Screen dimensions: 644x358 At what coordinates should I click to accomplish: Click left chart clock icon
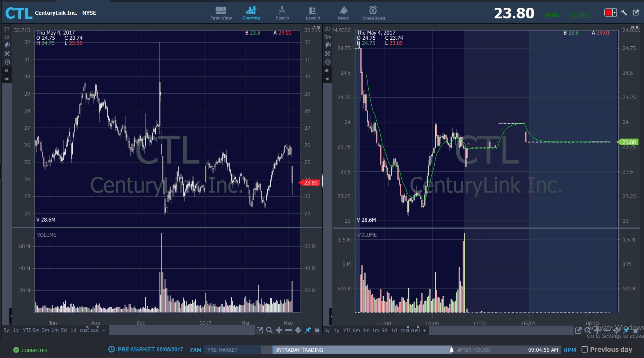7,62
